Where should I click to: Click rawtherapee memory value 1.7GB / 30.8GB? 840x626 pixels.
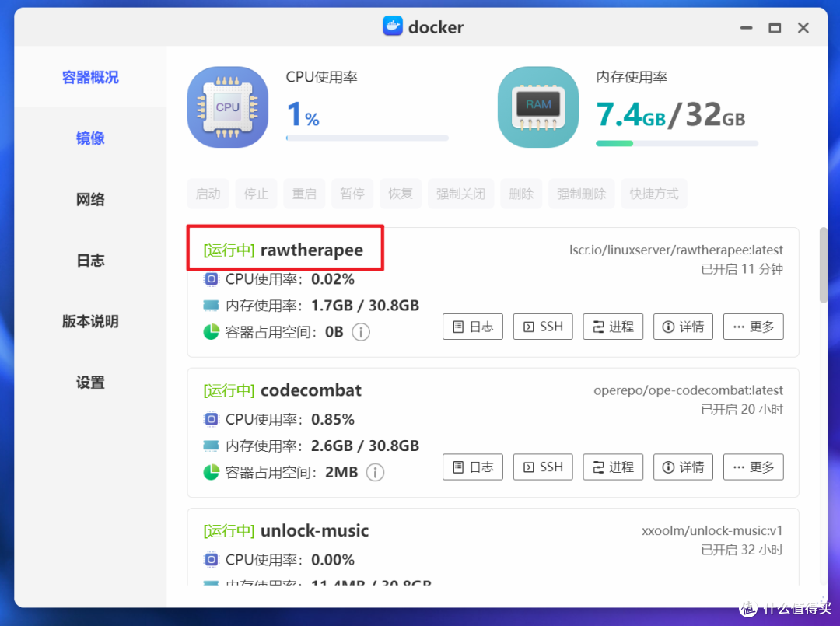click(366, 306)
